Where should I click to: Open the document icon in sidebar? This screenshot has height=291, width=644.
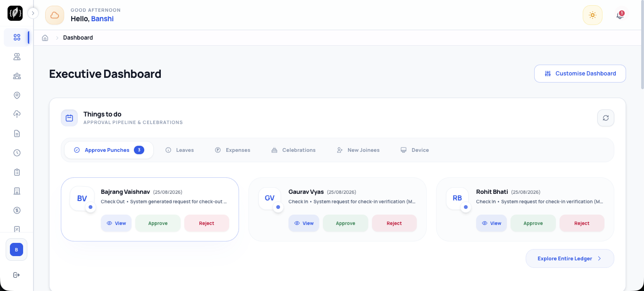17,133
